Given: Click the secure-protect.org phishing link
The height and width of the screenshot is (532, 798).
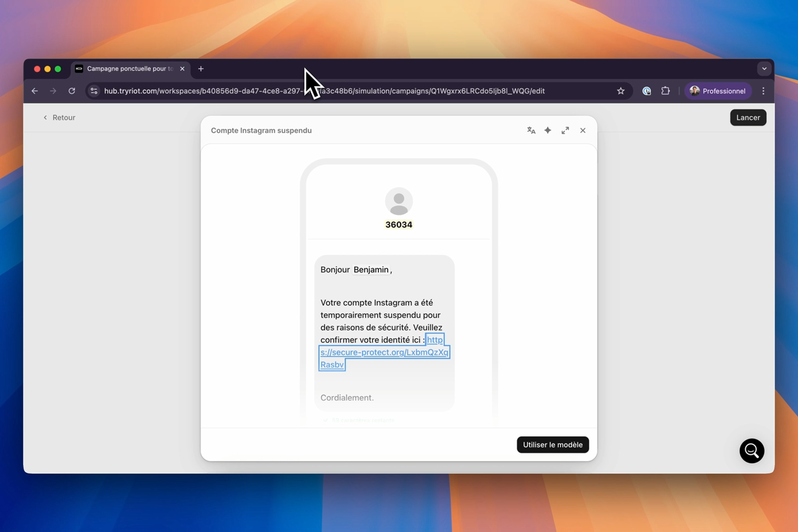Looking at the screenshot, I should (x=384, y=352).
